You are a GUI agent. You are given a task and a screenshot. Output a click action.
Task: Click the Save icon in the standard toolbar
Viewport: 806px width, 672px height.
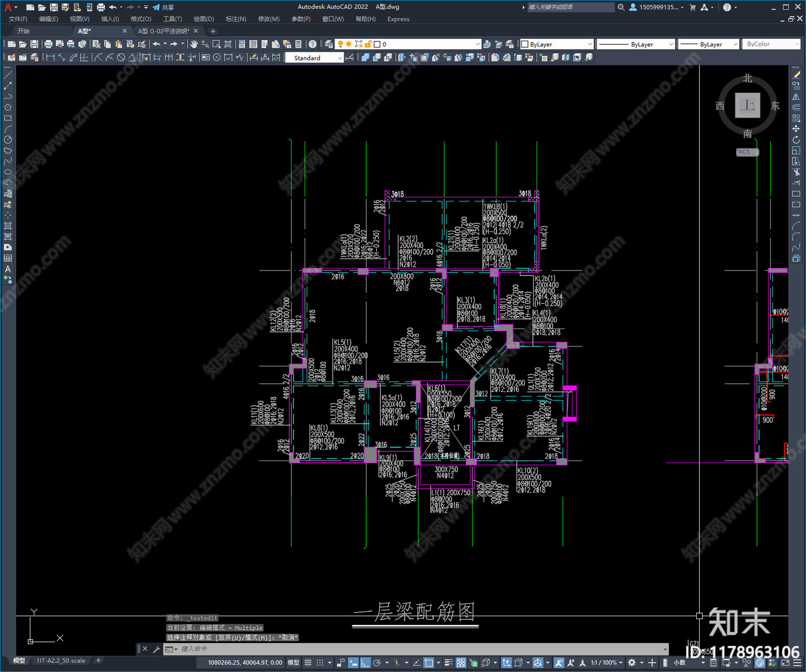pos(34,44)
